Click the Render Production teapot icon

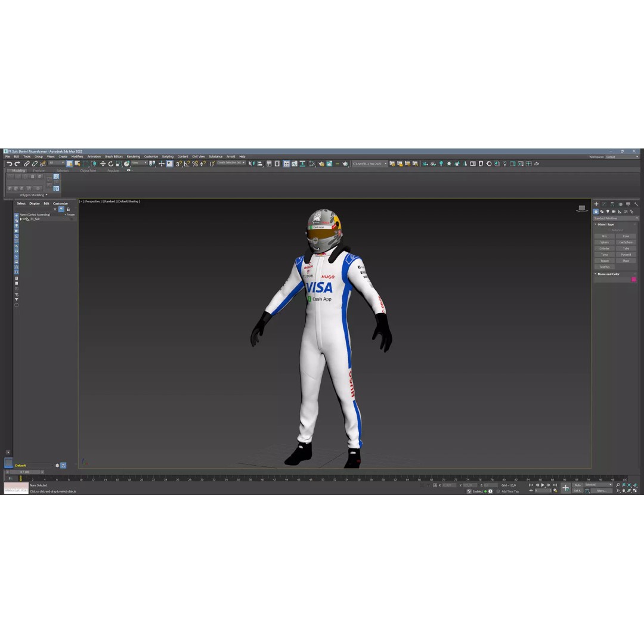tap(345, 163)
